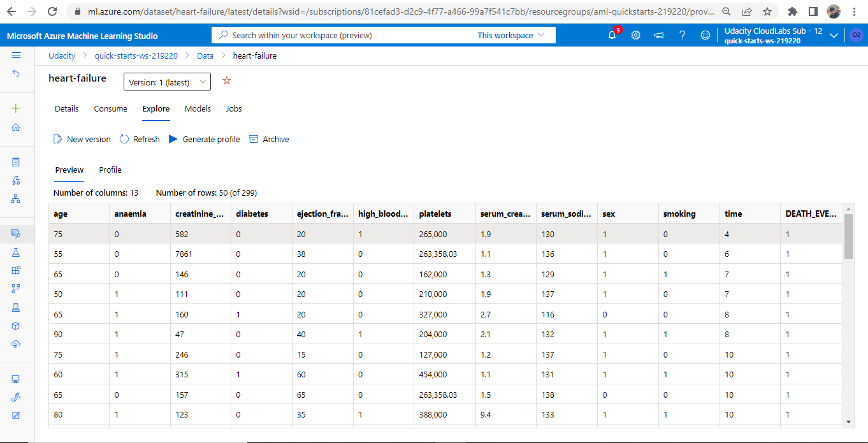This screenshot has height=443, width=868.
Task: Open the Version: 1 (latest) dropdown
Action: (166, 82)
